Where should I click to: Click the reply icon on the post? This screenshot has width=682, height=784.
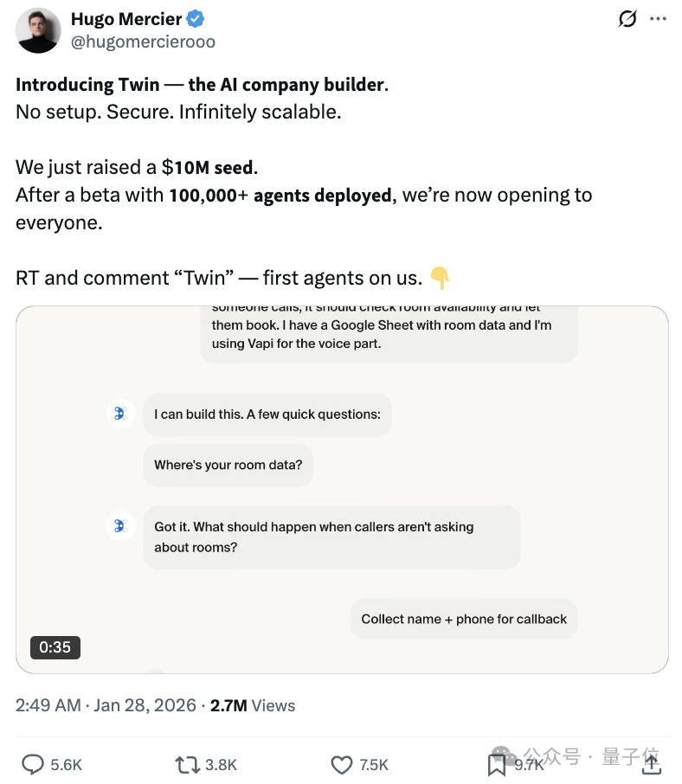(33, 765)
